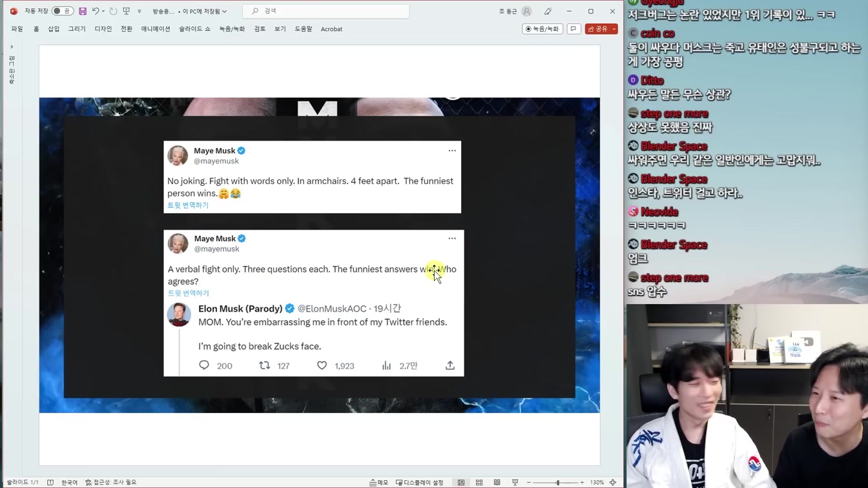Click the heart like icon with 1,923
Viewport: 868px width, 488px height.
coord(322,365)
